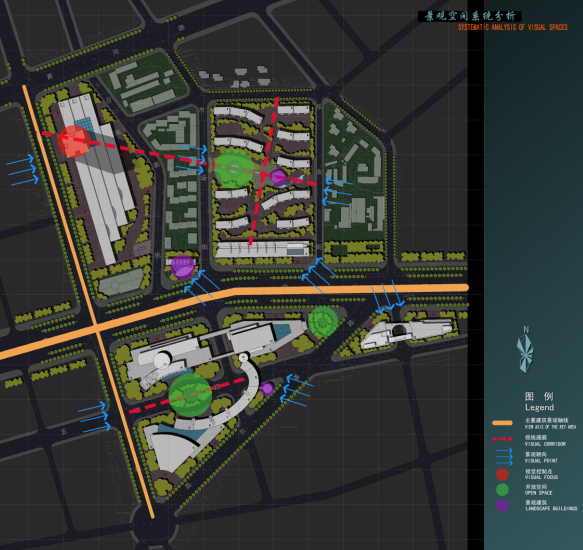This screenshot has height=550, width=583.
Task: Click the blue arrows visual point legend symbol
Action: (x=505, y=457)
